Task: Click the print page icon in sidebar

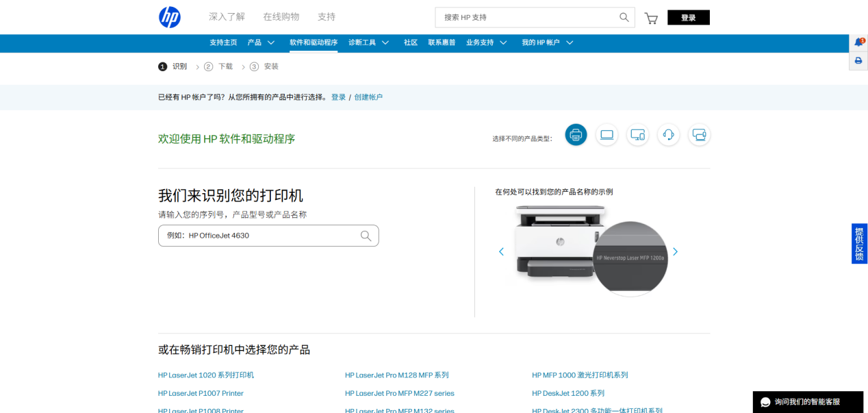Action: pyautogui.click(x=858, y=61)
